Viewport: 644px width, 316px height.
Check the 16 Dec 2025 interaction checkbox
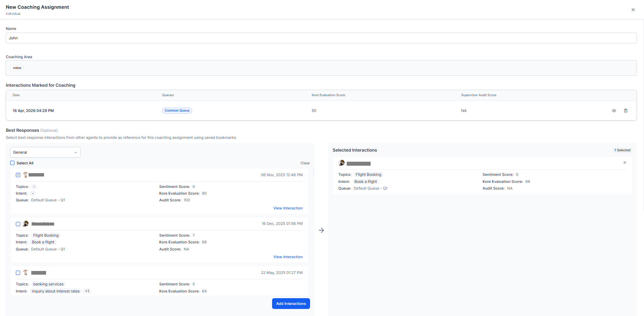point(18,224)
